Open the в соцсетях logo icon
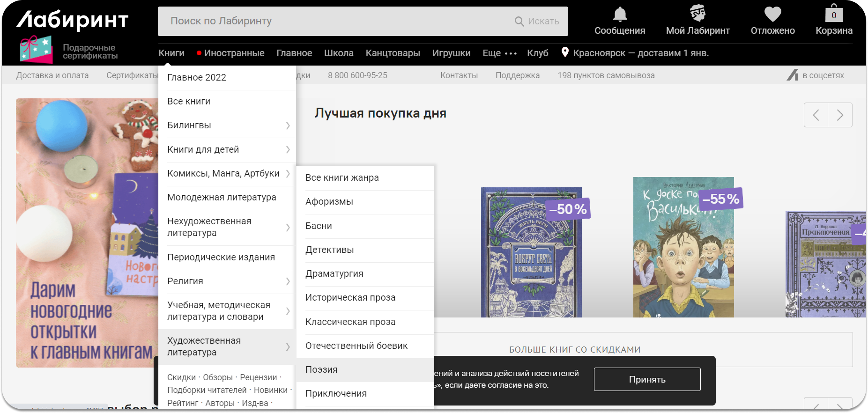The width and height of the screenshot is (868, 413). click(792, 75)
